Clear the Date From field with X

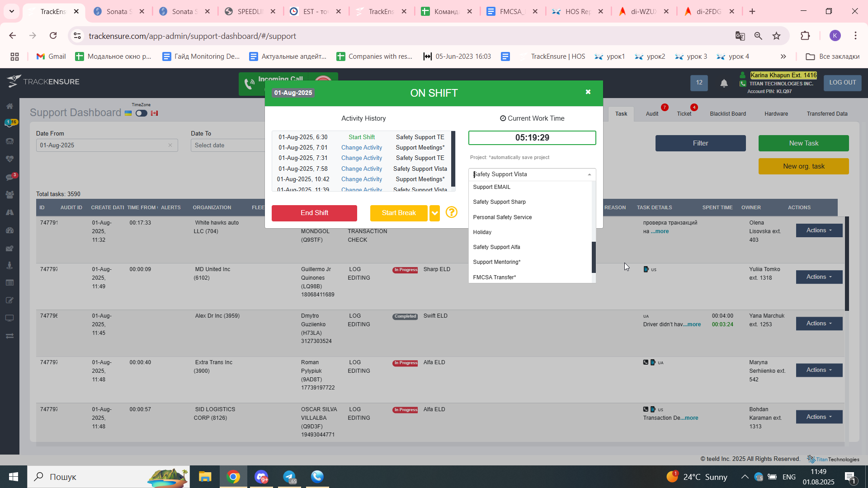(170, 145)
